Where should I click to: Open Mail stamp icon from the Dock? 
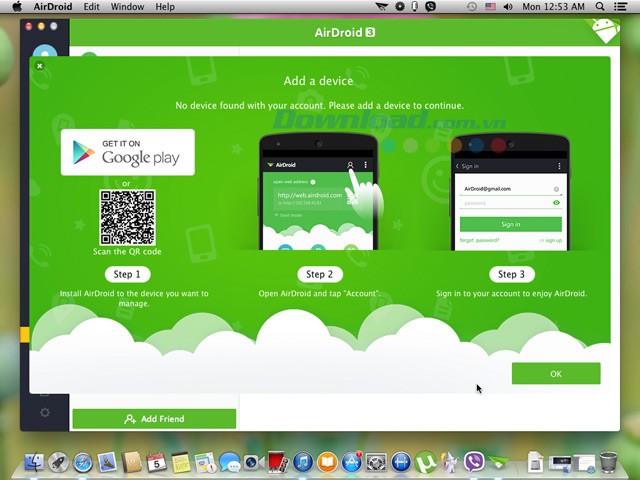107,462
